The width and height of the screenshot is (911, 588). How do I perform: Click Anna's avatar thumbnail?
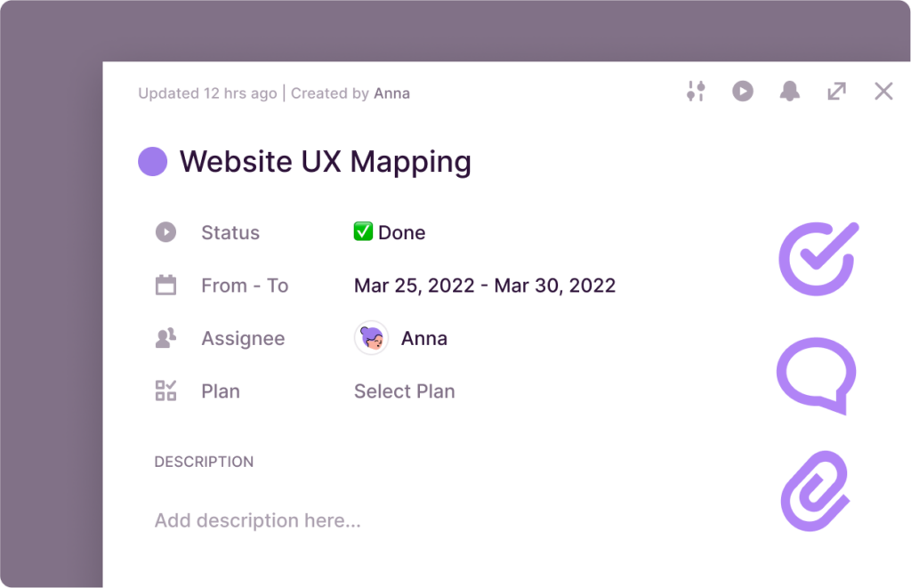371,338
